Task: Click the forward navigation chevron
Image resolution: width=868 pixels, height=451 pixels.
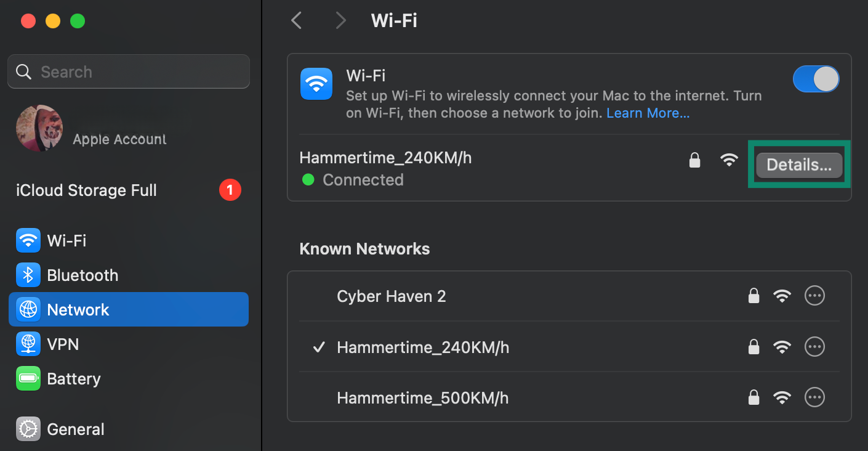Action: point(341,20)
